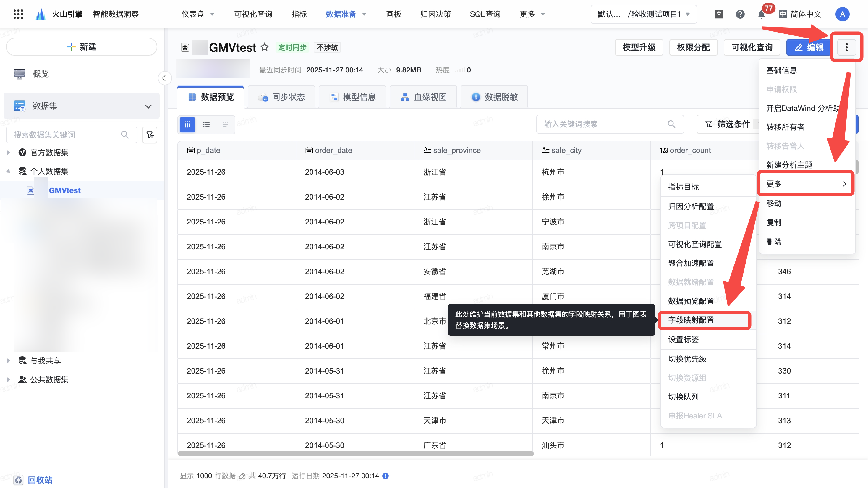
Task: Select 字段映射配置 from the submenu
Action: 691,320
